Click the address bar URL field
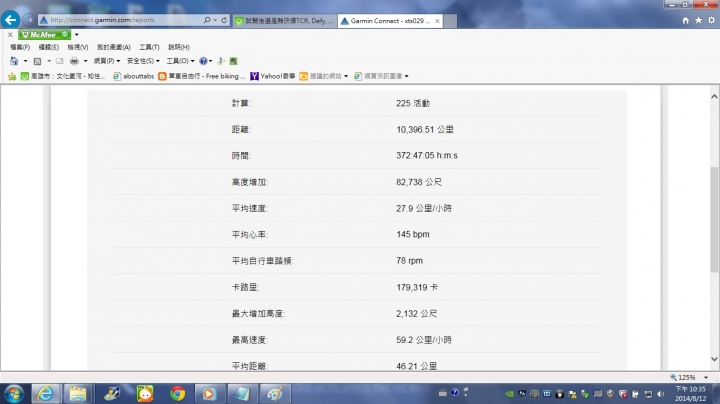This screenshot has width=720, height=404. [x=124, y=20]
